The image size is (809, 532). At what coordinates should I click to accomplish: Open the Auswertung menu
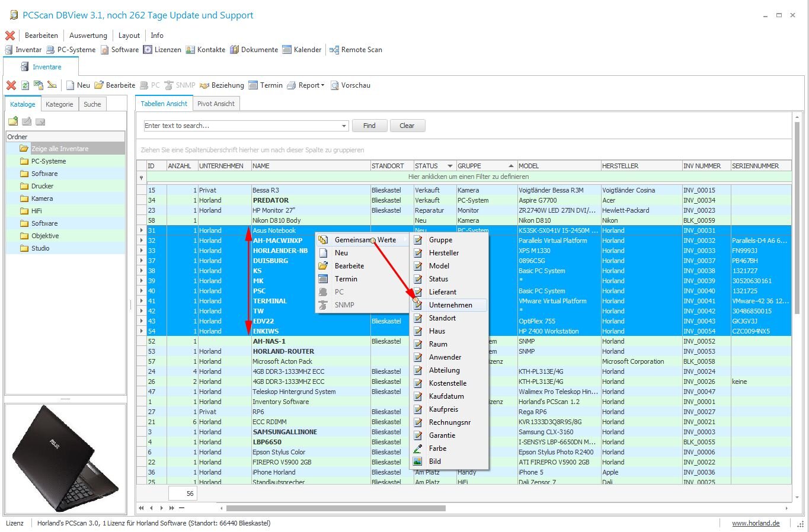88,36
